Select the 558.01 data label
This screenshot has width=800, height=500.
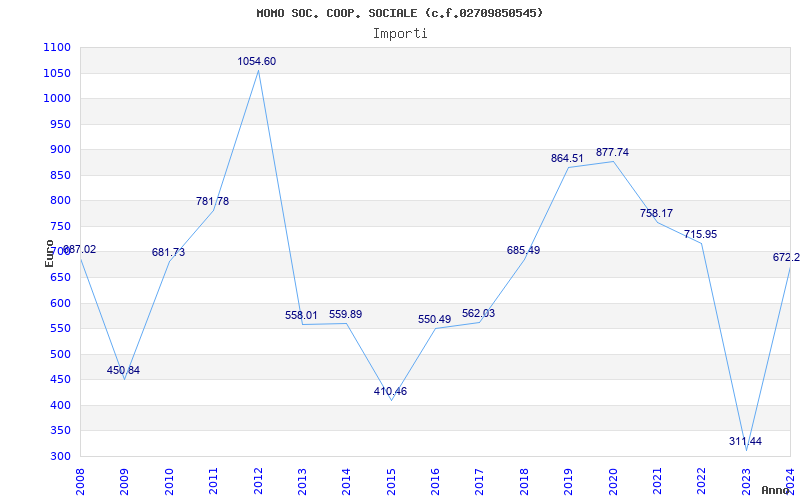(x=302, y=315)
